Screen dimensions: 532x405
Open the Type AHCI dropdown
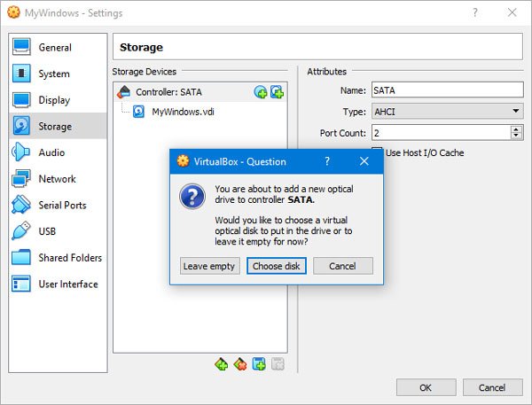447,112
